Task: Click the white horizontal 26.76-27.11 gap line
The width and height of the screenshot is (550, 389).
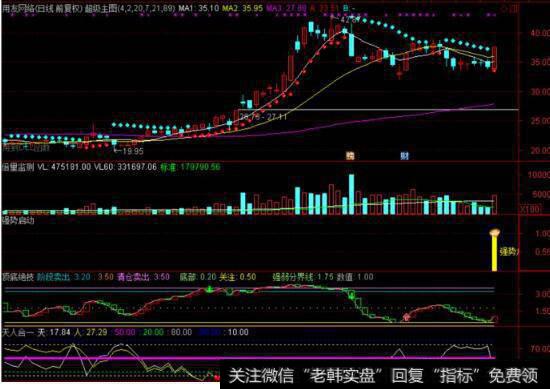Action: pos(378,110)
